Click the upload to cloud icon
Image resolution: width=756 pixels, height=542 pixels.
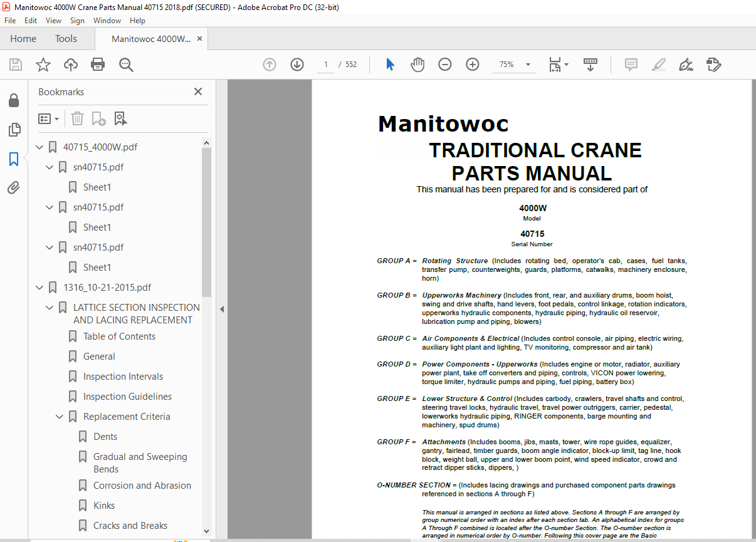pyautogui.click(x=71, y=65)
